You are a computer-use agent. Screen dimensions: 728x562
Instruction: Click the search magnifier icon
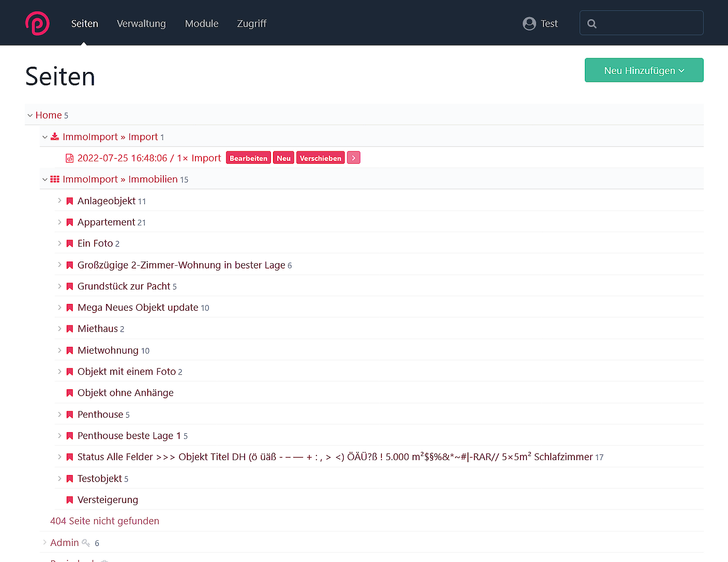(592, 23)
